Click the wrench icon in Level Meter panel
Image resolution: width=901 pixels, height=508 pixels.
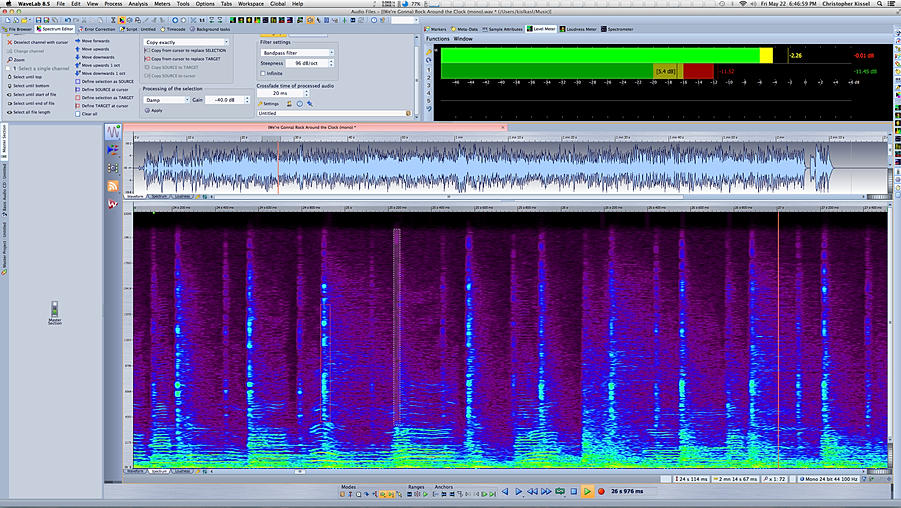(x=428, y=52)
